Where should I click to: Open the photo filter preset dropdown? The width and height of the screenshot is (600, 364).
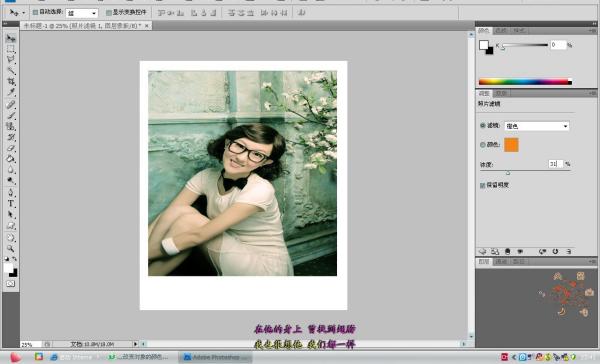click(x=536, y=126)
